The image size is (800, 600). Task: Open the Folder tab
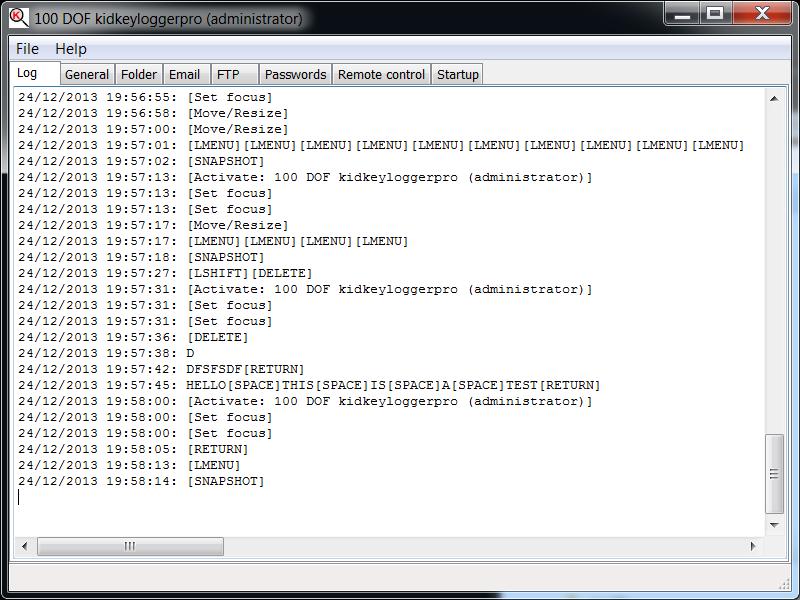point(139,74)
